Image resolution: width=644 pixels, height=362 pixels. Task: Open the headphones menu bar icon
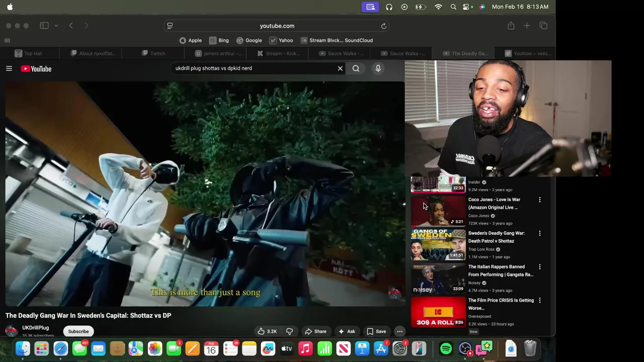(x=389, y=7)
